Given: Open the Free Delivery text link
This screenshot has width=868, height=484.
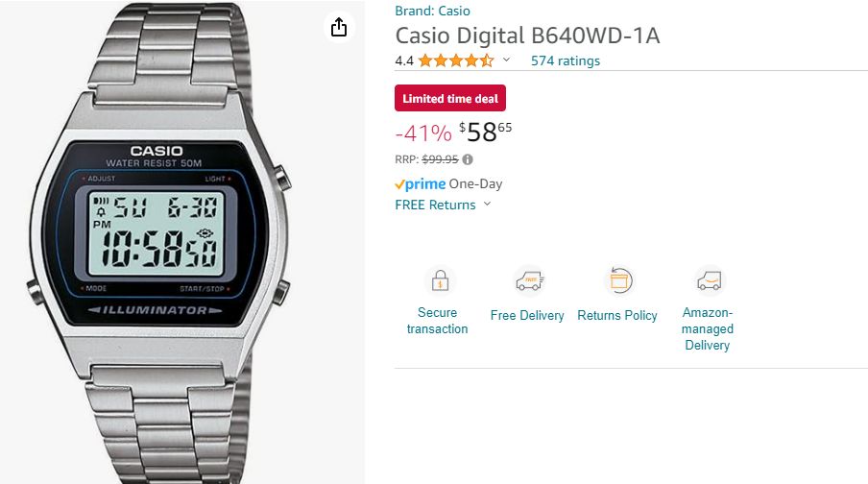Looking at the screenshot, I should (527, 315).
